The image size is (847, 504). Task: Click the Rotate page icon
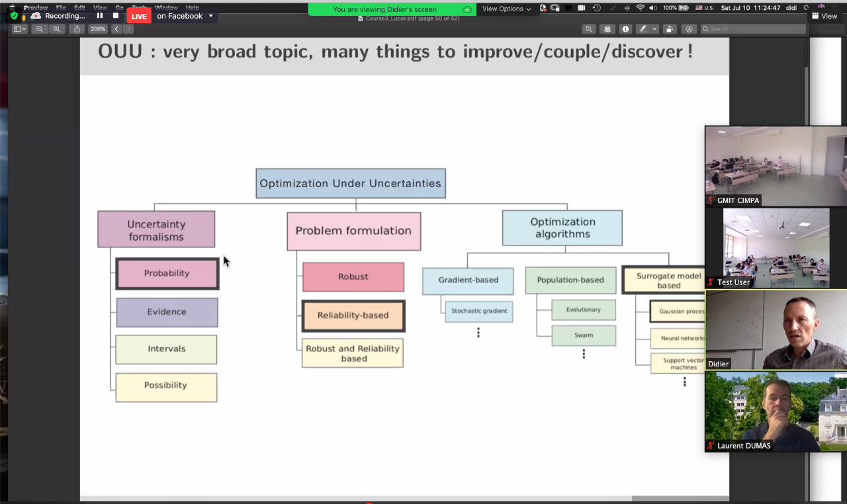[670, 29]
